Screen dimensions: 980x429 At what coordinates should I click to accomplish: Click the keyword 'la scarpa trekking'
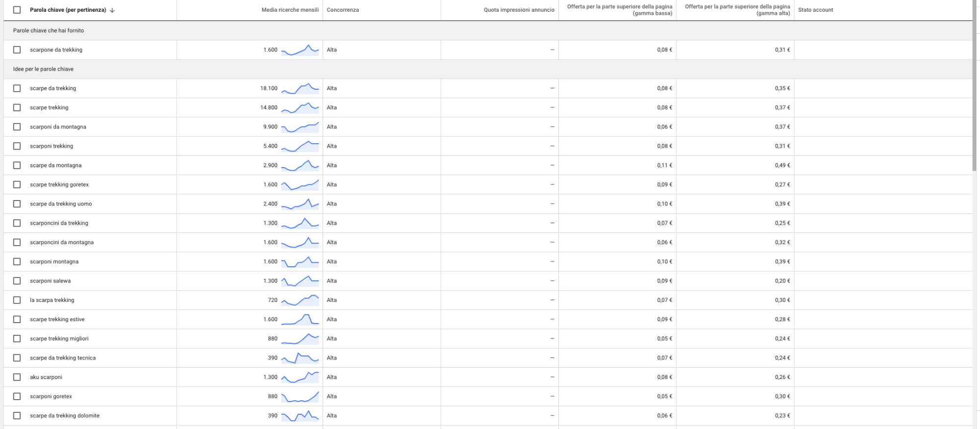click(52, 300)
